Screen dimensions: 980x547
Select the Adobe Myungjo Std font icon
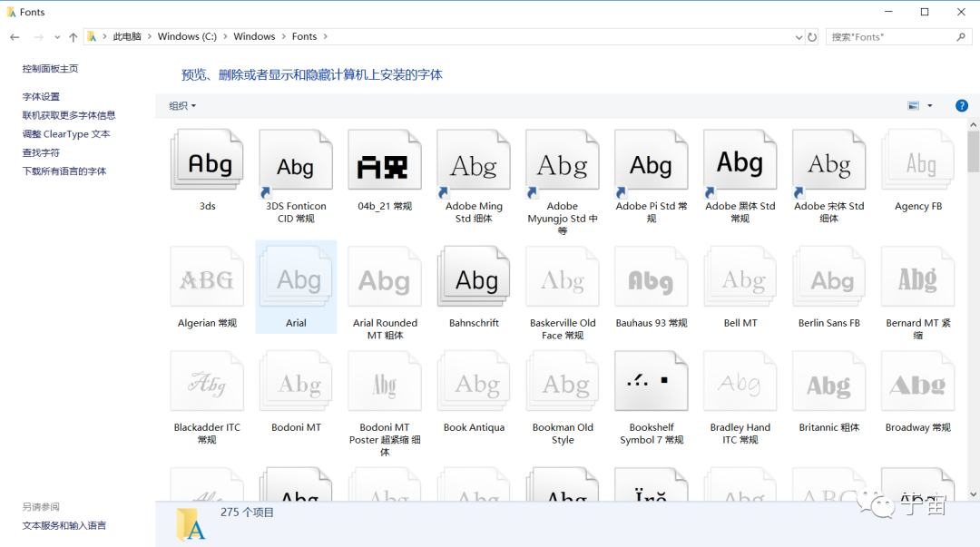pos(563,162)
